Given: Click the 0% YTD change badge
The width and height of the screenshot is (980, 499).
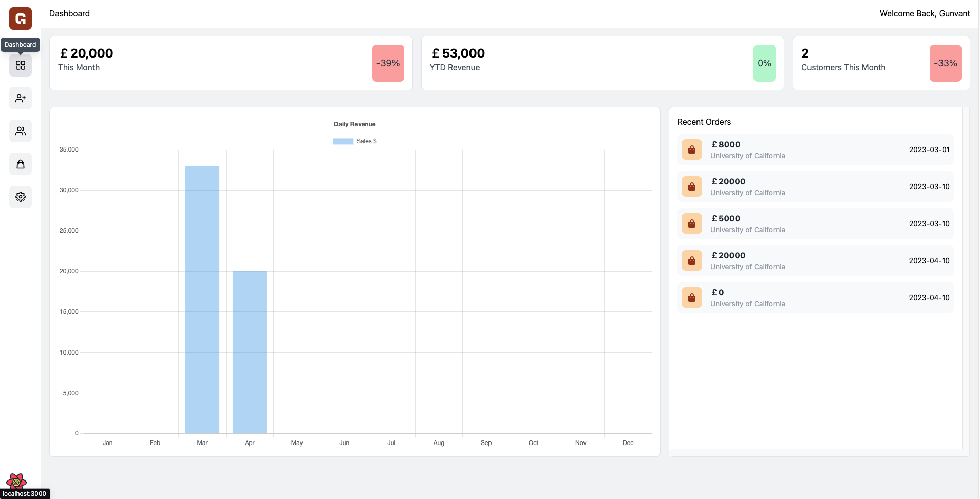Looking at the screenshot, I should pos(764,63).
